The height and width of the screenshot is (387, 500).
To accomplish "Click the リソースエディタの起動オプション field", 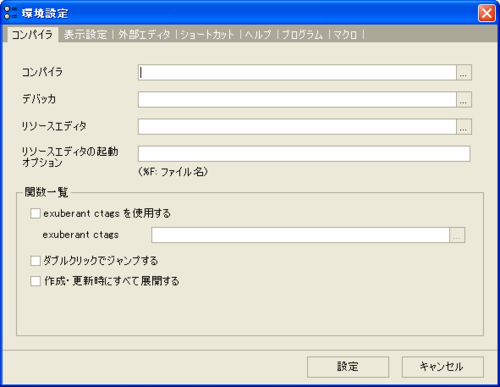I will click(x=304, y=154).
